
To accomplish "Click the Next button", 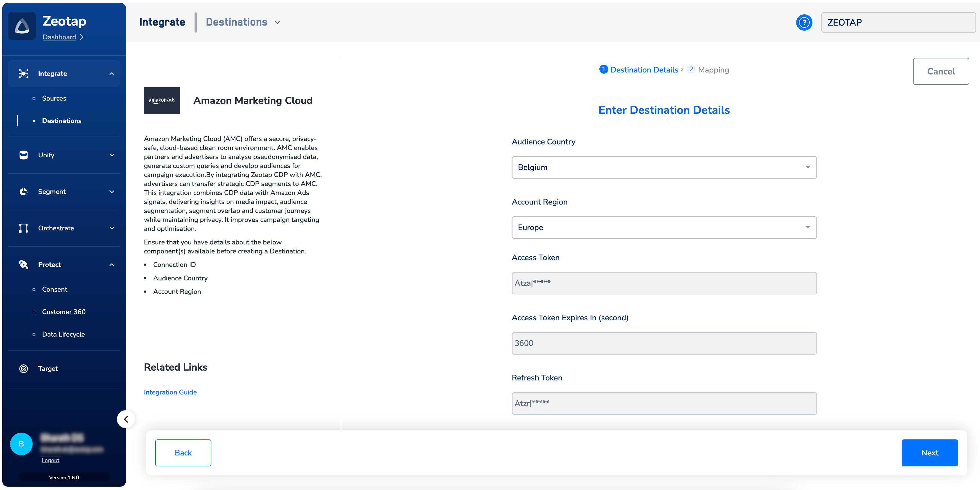I will (929, 453).
